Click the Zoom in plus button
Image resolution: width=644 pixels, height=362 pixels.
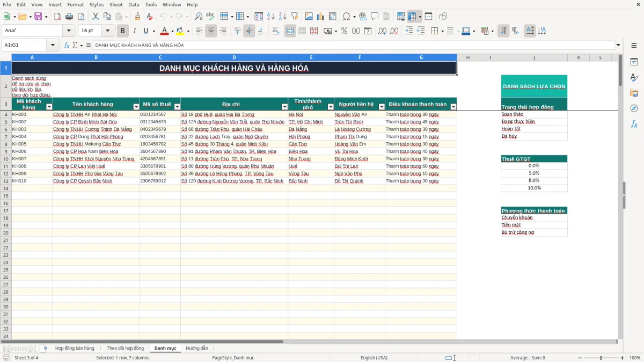pos(622,358)
